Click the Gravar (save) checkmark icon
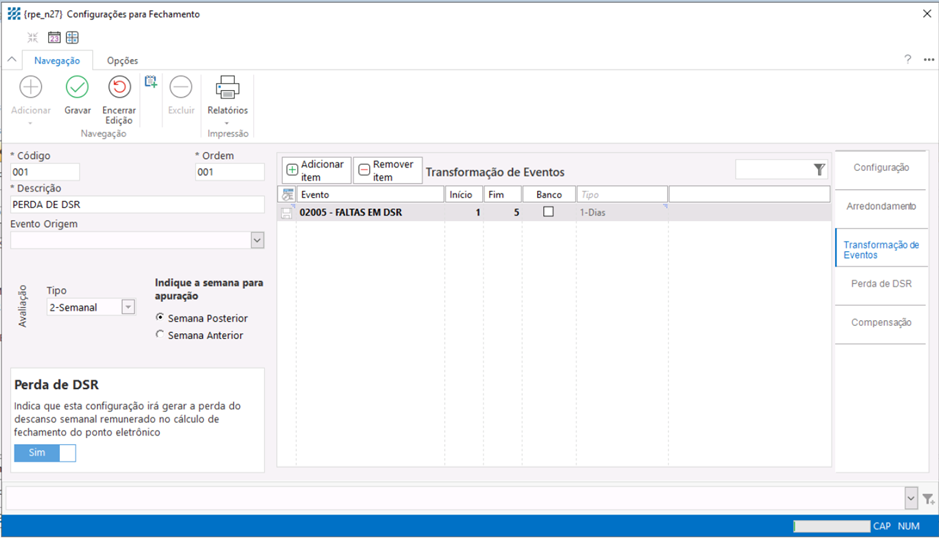Viewport: 939px width, 538px height. [77, 88]
